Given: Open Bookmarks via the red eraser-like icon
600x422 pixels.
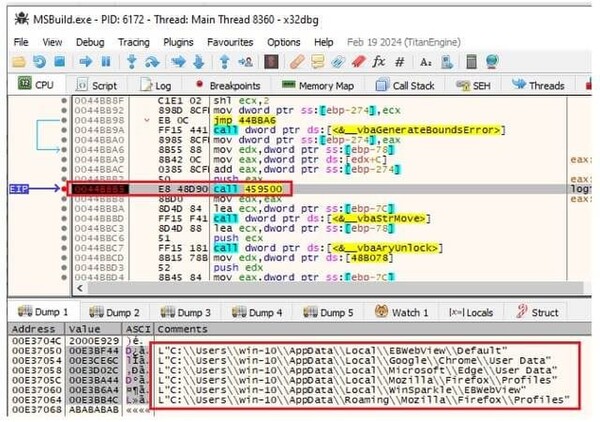Looking at the screenshot, I should pyautogui.click(x=359, y=62).
